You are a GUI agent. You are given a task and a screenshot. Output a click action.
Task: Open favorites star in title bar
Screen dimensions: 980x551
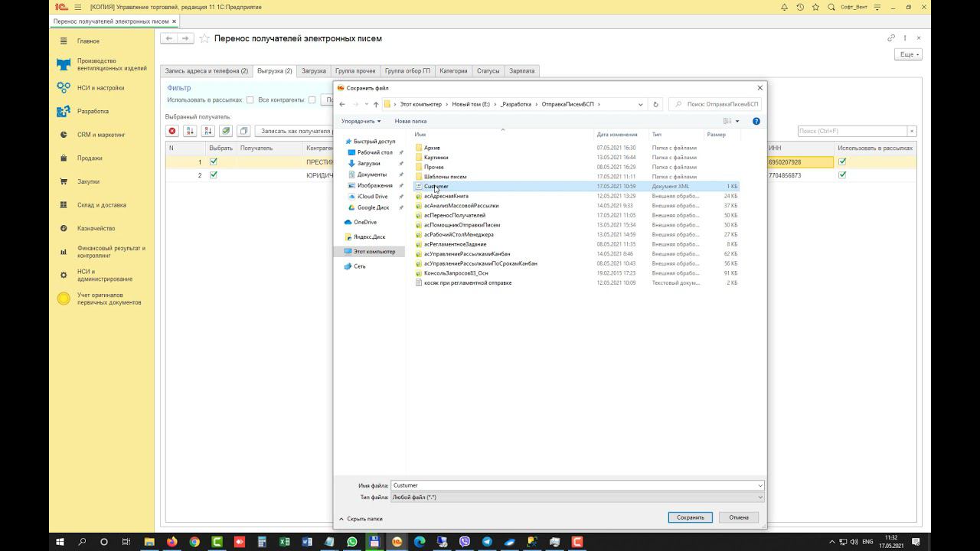(816, 7)
